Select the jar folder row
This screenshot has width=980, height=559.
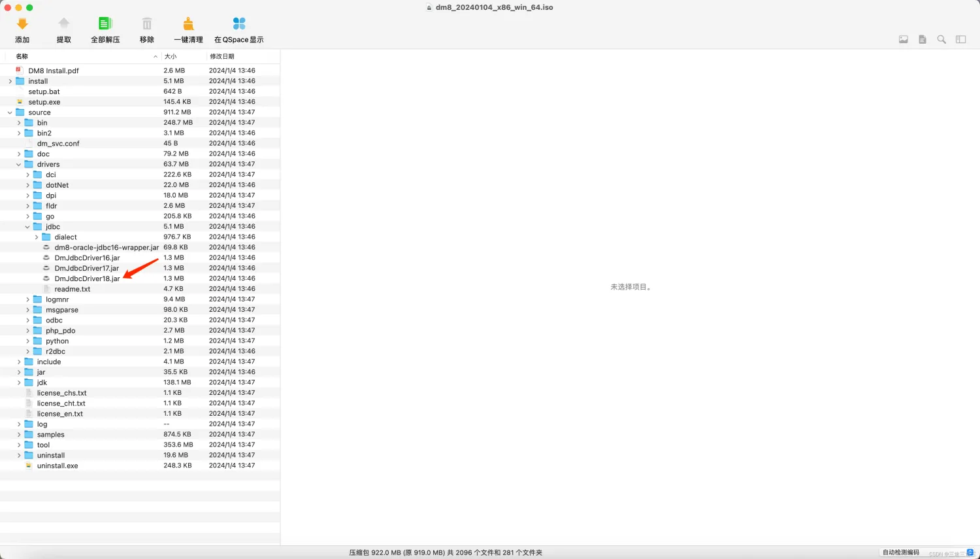click(x=140, y=372)
